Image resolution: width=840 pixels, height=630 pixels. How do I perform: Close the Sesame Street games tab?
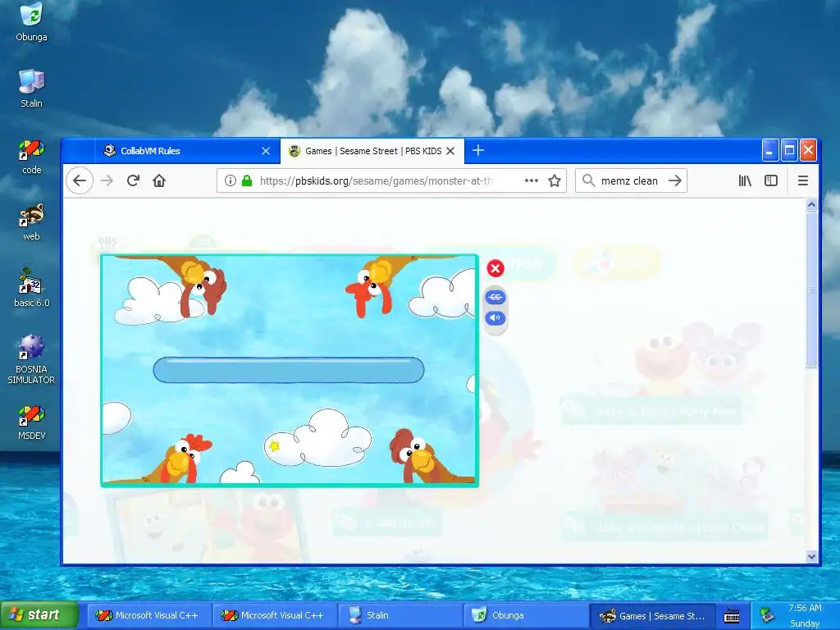(450, 151)
